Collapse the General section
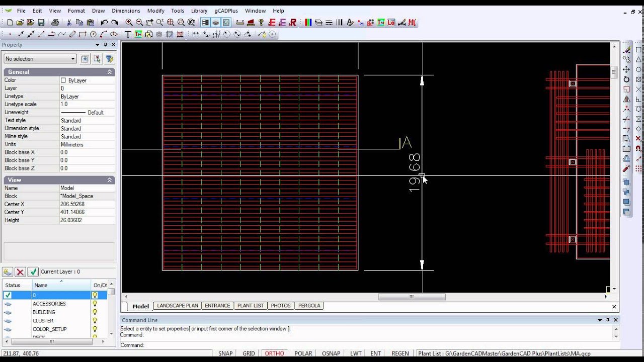The width and height of the screenshot is (644, 362). (110, 72)
